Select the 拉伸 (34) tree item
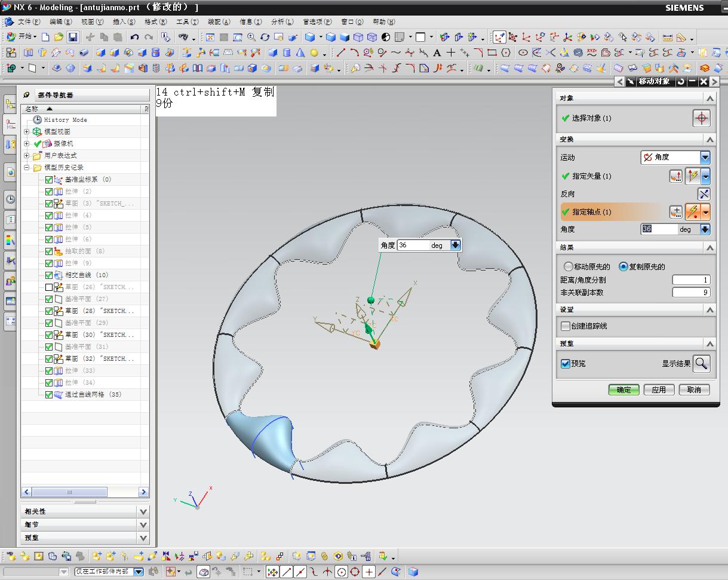728x580 pixels. pos(80,383)
